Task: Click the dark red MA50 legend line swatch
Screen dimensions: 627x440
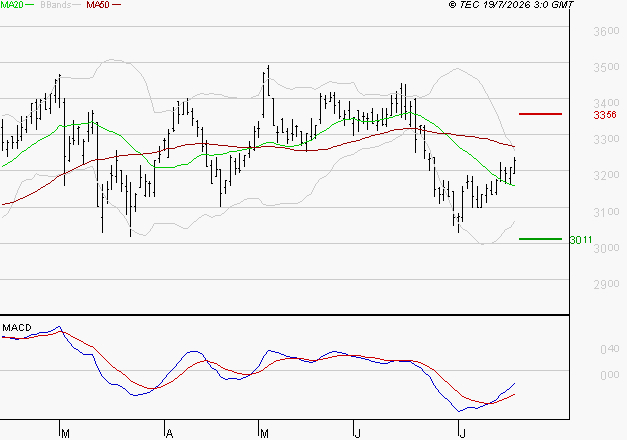Action: 116,4
